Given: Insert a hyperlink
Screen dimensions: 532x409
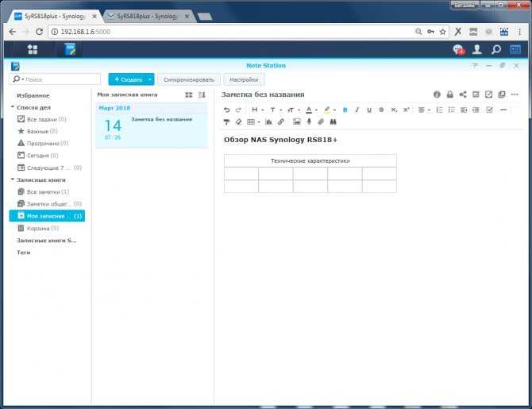Looking at the screenshot, I should [x=280, y=122].
